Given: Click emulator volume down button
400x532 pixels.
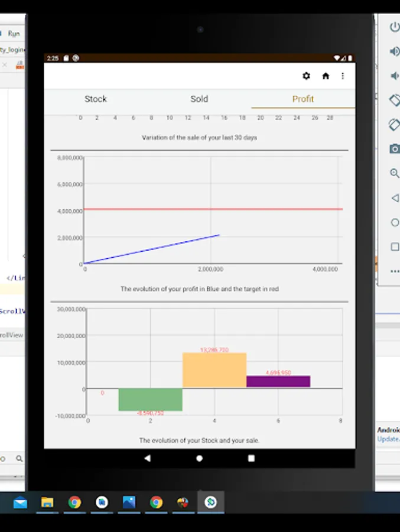Looking at the screenshot, I should click(395, 76).
